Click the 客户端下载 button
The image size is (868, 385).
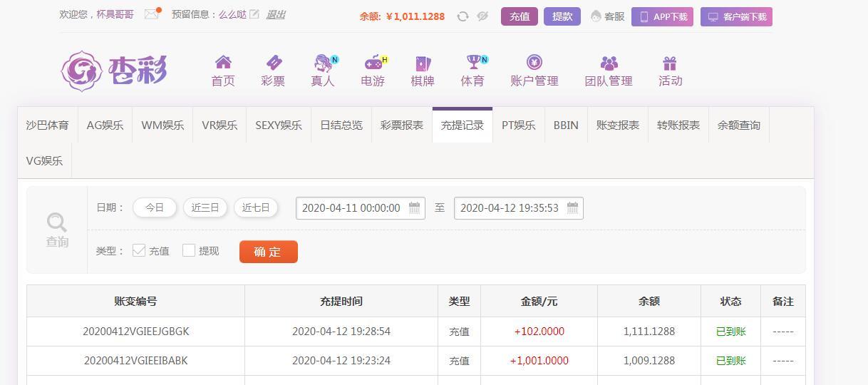click(736, 16)
